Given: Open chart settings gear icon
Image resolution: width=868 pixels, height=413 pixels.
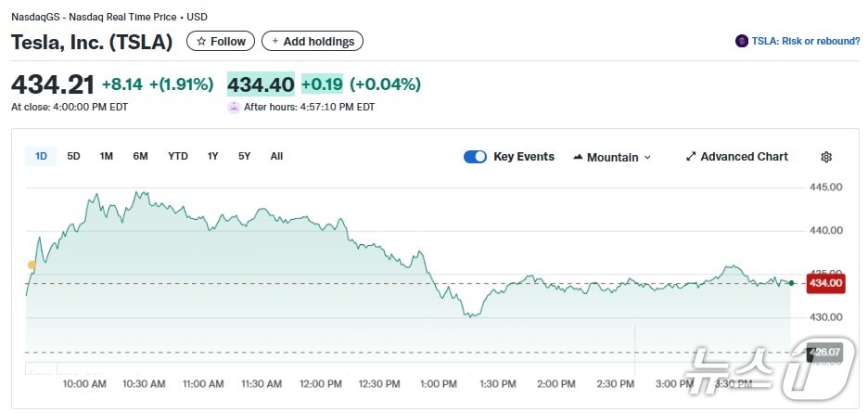Looking at the screenshot, I should pos(826,157).
